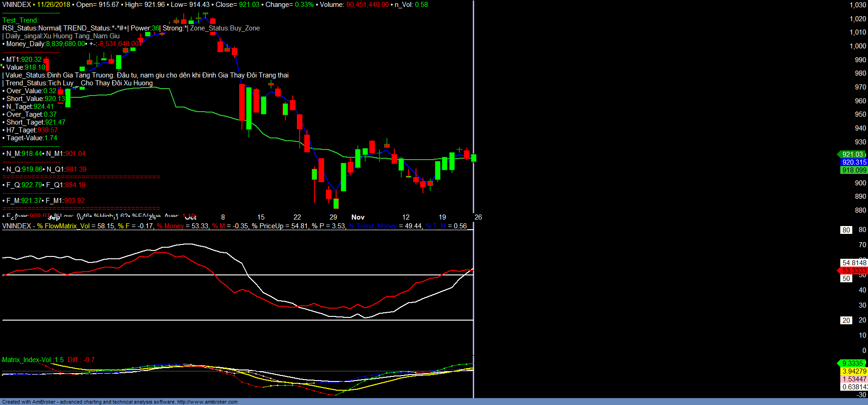
Task: Click the boxed 20 level label
Action: coord(846,320)
